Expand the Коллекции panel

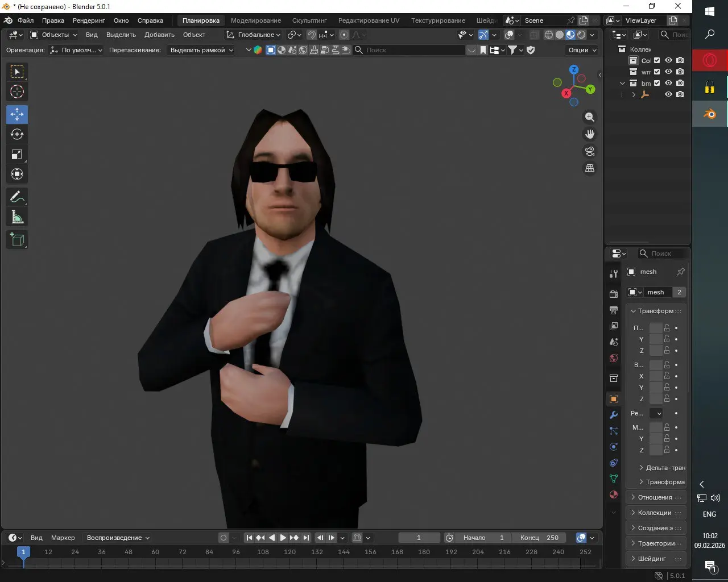pos(655,513)
